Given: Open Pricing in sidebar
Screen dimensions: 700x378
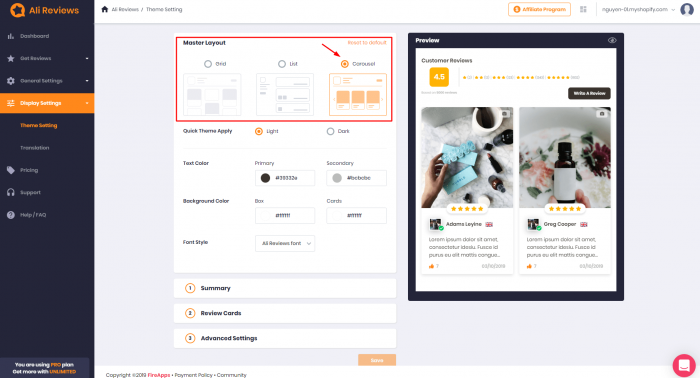Looking at the screenshot, I should coord(29,170).
